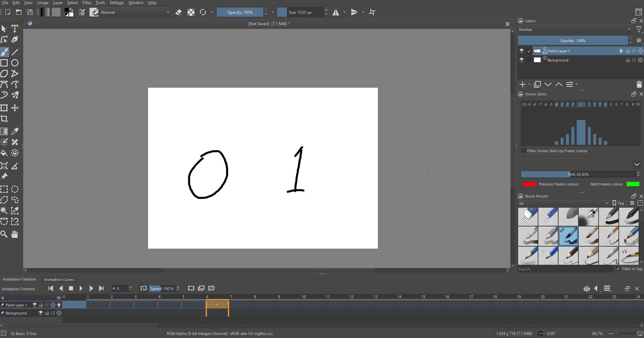Image resolution: width=644 pixels, height=338 pixels.
Task: Select the Ellipse shape tool
Action: pyautogui.click(x=15, y=63)
